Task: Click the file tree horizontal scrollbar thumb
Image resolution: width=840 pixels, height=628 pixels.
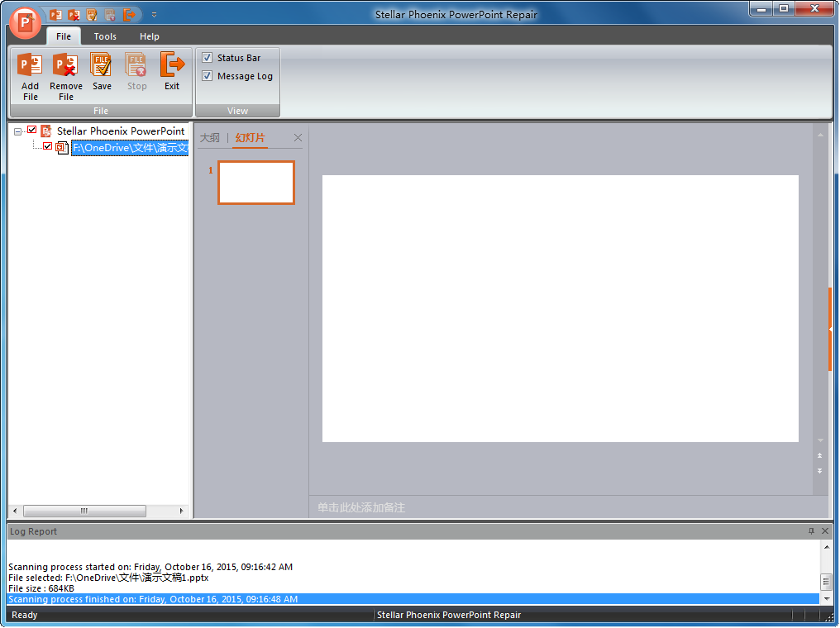Action: coord(84,511)
